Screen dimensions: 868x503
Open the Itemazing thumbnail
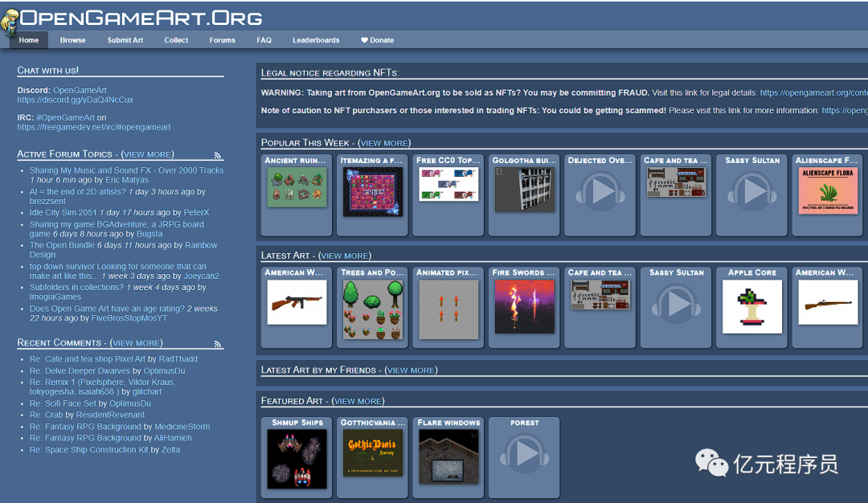[x=373, y=191]
